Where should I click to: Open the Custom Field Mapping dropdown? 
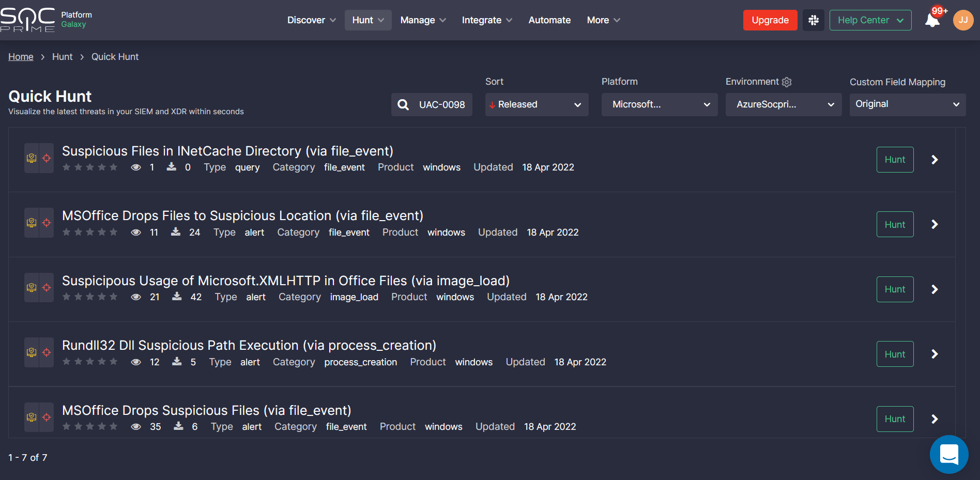click(907, 104)
